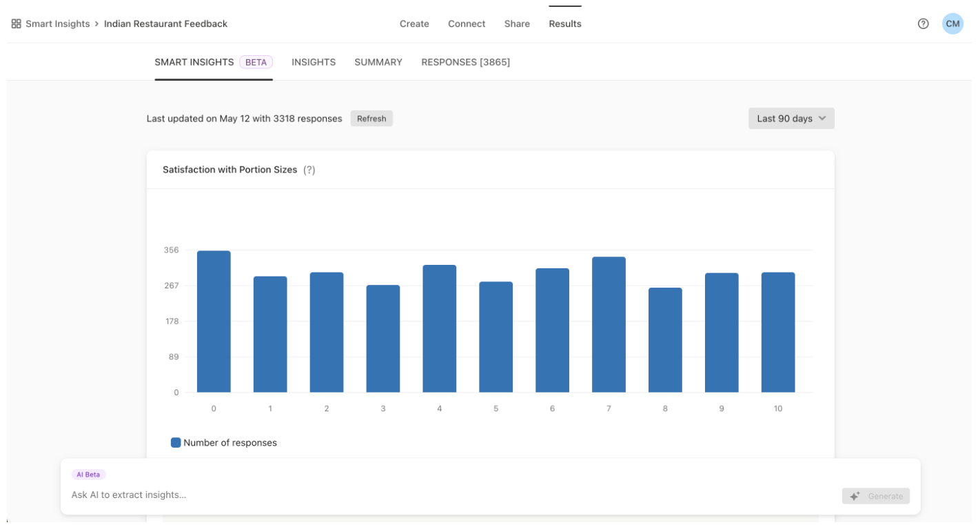980x527 pixels.
Task: Click the Number of responses legend label
Action: pyautogui.click(x=230, y=443)
